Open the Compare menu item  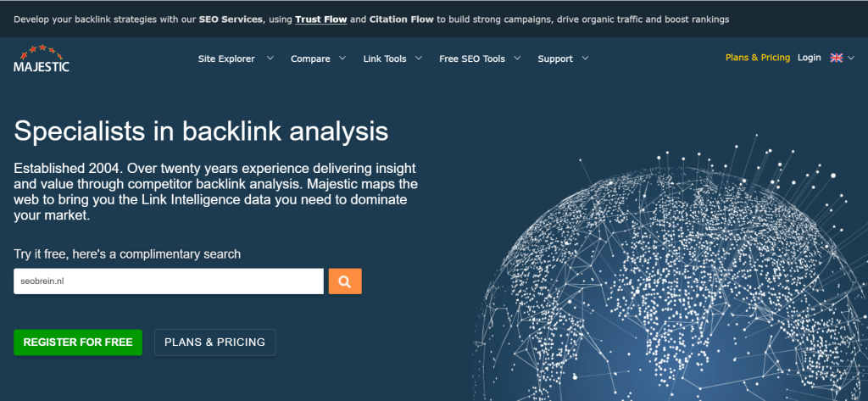point(310,58)
